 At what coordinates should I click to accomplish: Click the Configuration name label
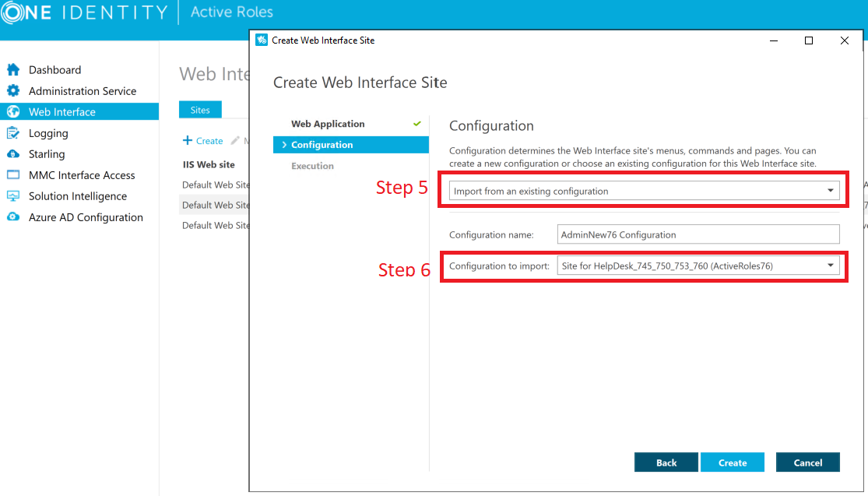[x=491, y=234]
